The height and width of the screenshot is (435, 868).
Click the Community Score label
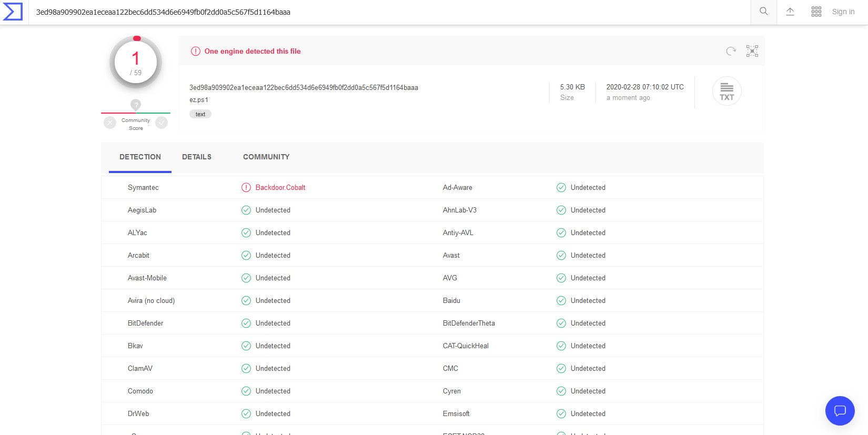point(136,124)
